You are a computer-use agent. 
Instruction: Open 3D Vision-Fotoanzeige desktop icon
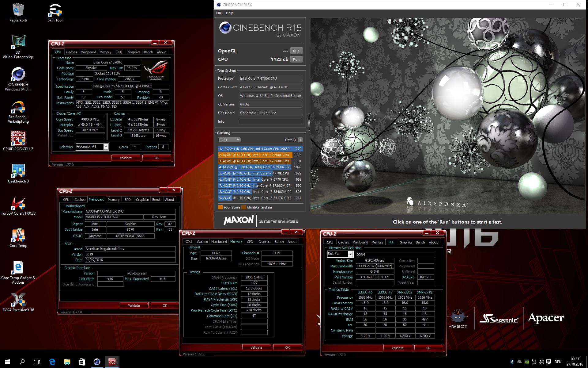click(x=18, y=47)
